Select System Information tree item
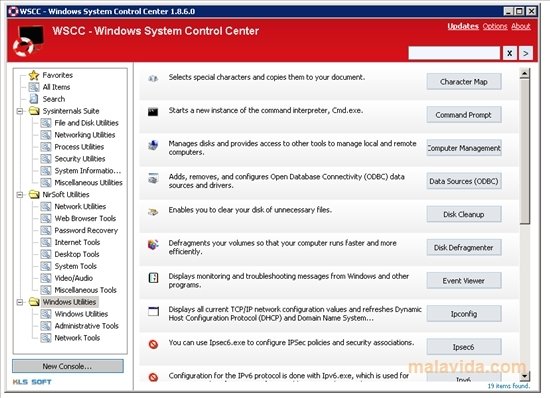This screenshot has height=398, width=550. point(88,171)
